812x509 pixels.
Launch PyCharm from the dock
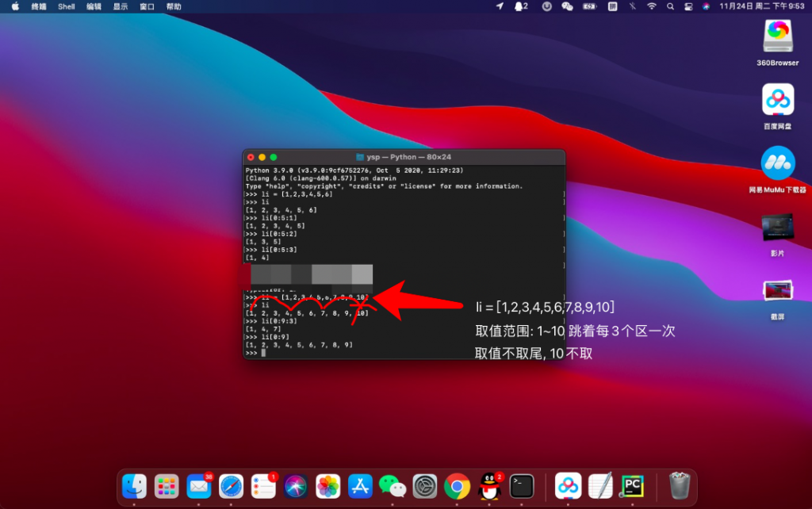(632, 486)
